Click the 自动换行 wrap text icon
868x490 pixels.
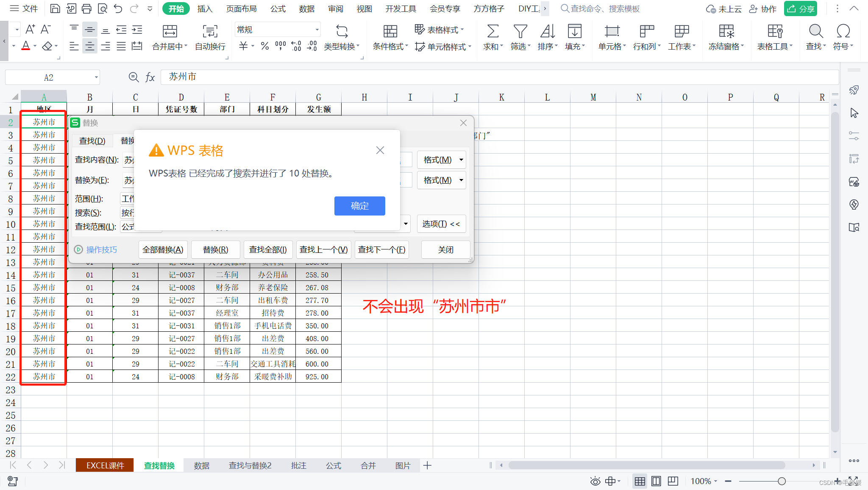[x=210, y=32]
